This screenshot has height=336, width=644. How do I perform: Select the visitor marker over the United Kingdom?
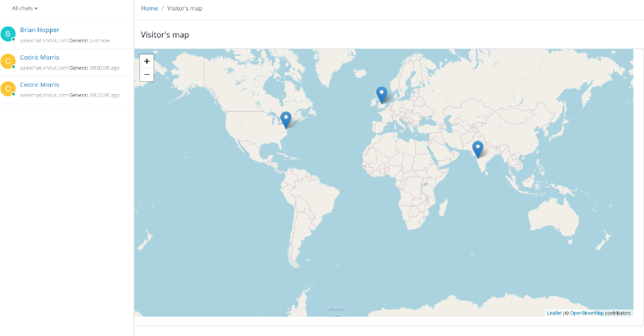382,95
